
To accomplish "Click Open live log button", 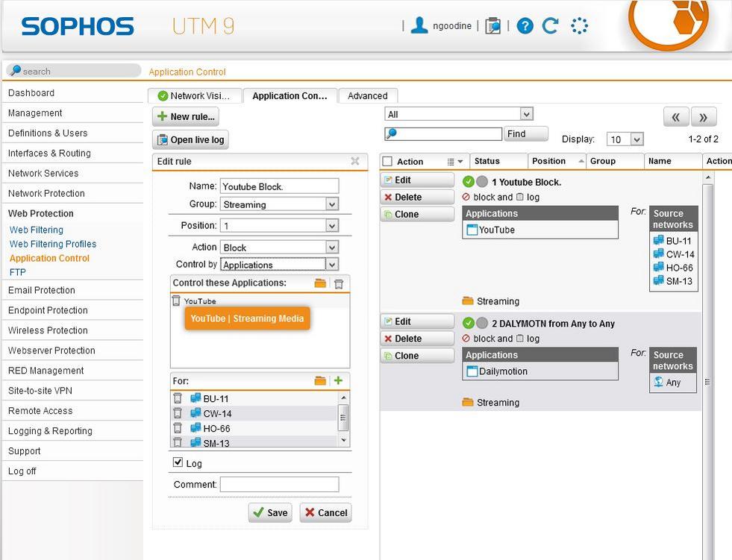I will click(190, 139).
